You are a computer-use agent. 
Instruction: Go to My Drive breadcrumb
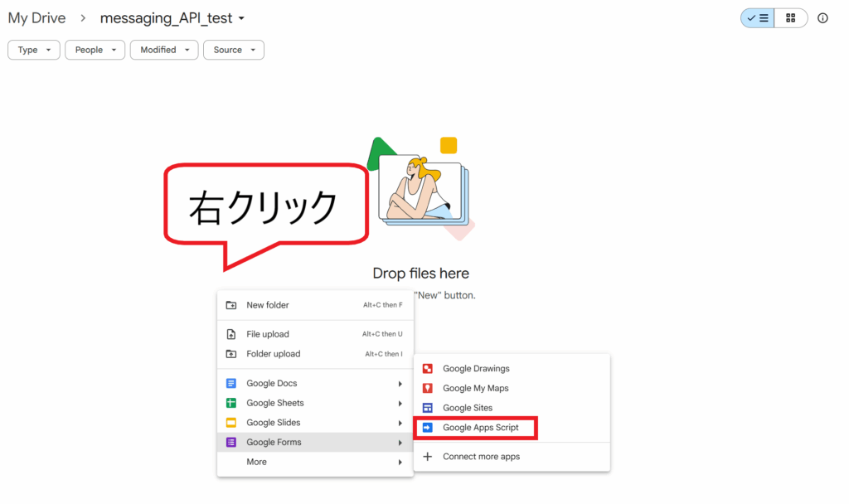(36, 18)
